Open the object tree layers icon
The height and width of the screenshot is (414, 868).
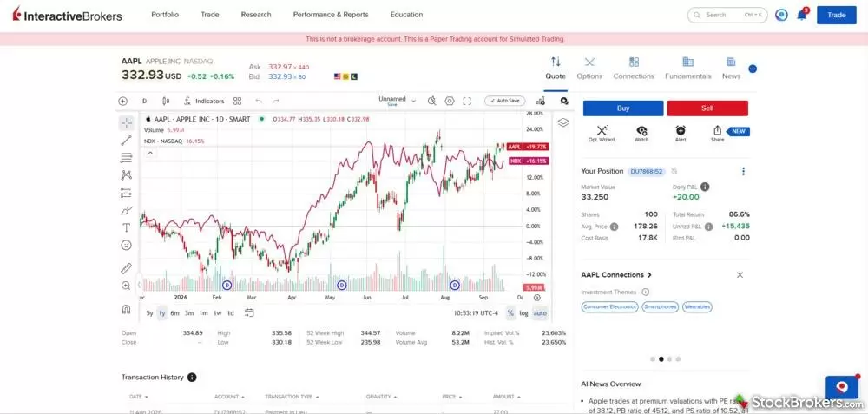(563, 122)
